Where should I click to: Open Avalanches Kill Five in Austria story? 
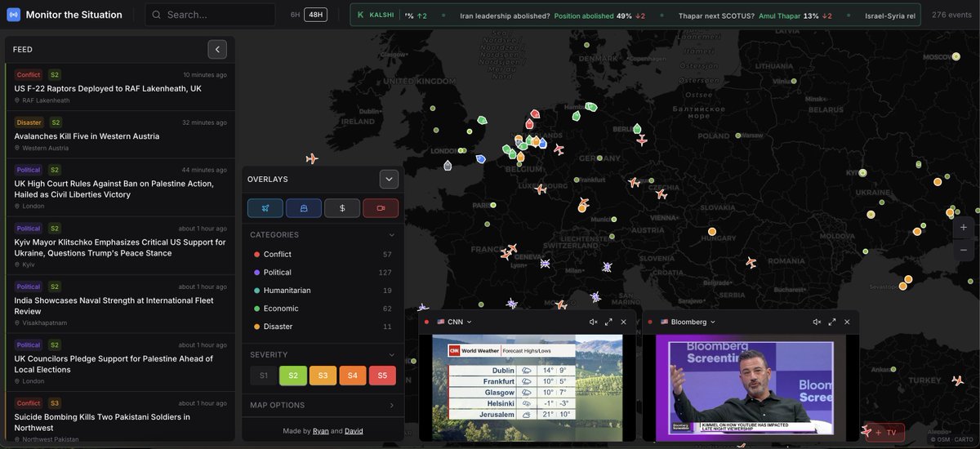click(120, 135)
